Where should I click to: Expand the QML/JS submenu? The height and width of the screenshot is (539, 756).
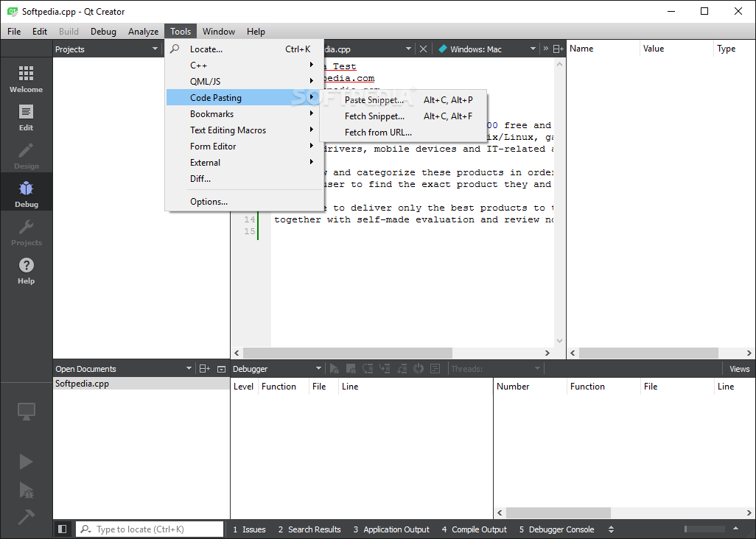tap(245, 82)
